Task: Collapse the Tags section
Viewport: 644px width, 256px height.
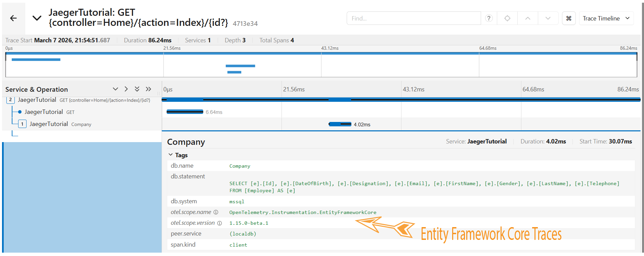Action: coord(171,155)
